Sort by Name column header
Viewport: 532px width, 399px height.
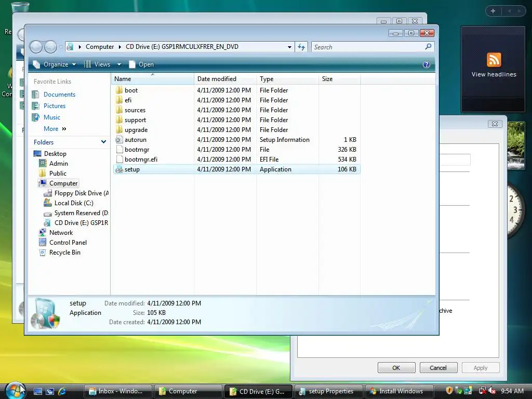[x=152, y=79]
